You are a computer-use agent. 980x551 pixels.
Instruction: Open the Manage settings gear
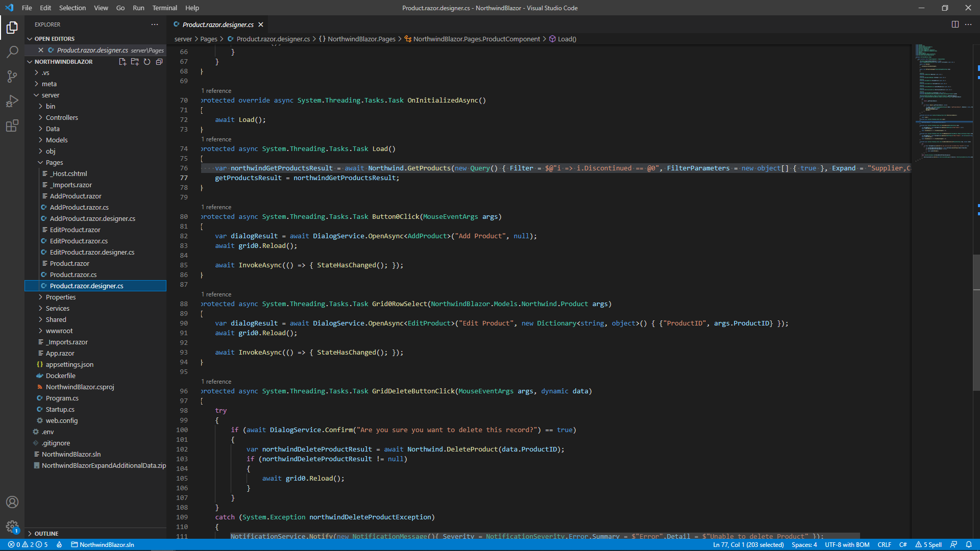(12, 527)
